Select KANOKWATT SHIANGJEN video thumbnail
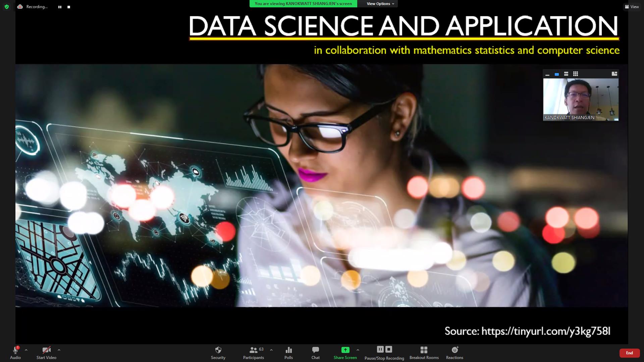 tap(581, 100)
